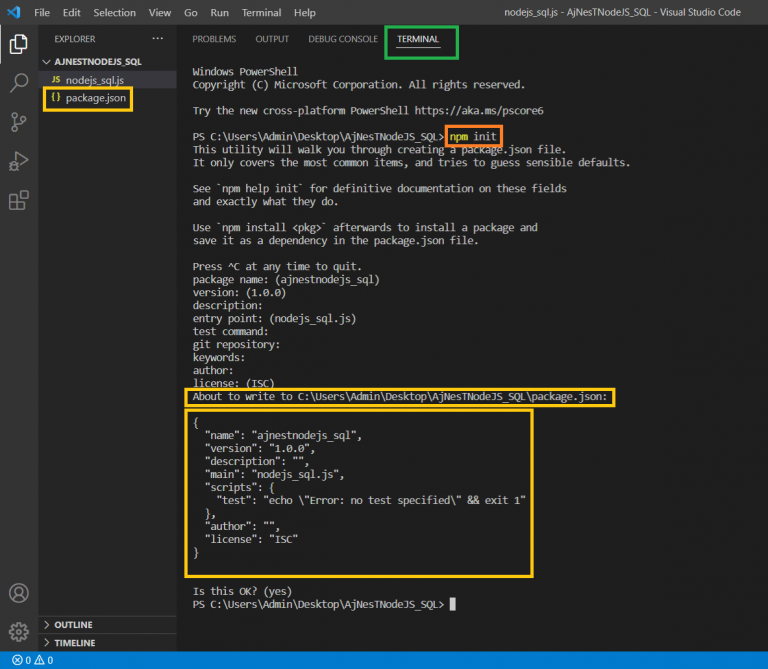Click the Accounts icon in activity bar
Viewport: 768px width, 669px height.
[x=18, y=593]
